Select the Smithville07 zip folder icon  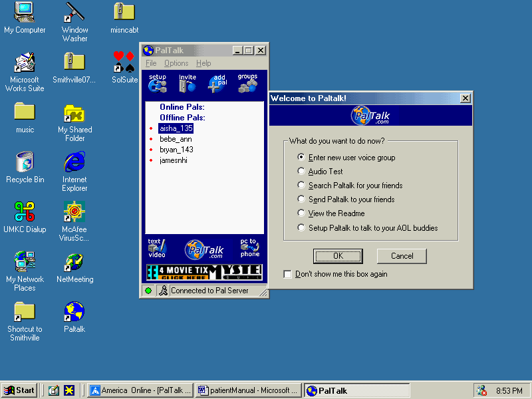pyautogui.click(x=74, y=68)
